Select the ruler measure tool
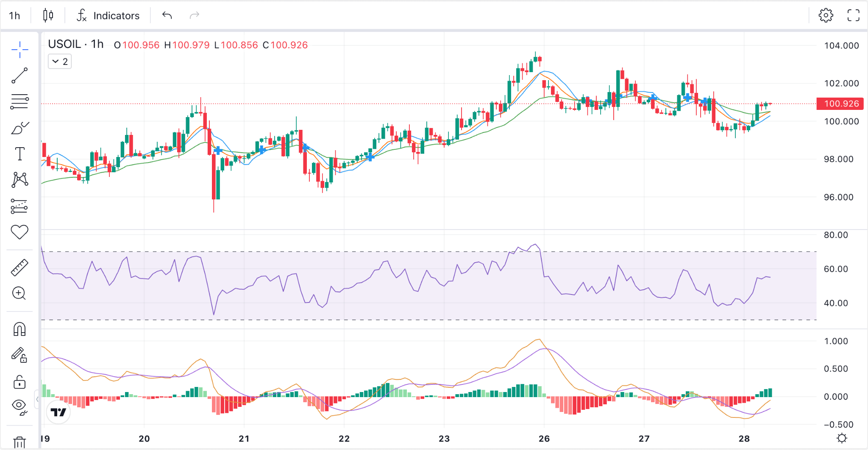The height and width of the screenshot is (451, 868). (19, 268)
